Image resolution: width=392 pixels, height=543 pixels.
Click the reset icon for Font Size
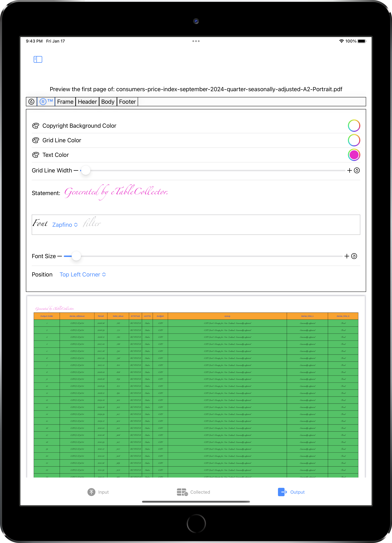tap(354, 256)
